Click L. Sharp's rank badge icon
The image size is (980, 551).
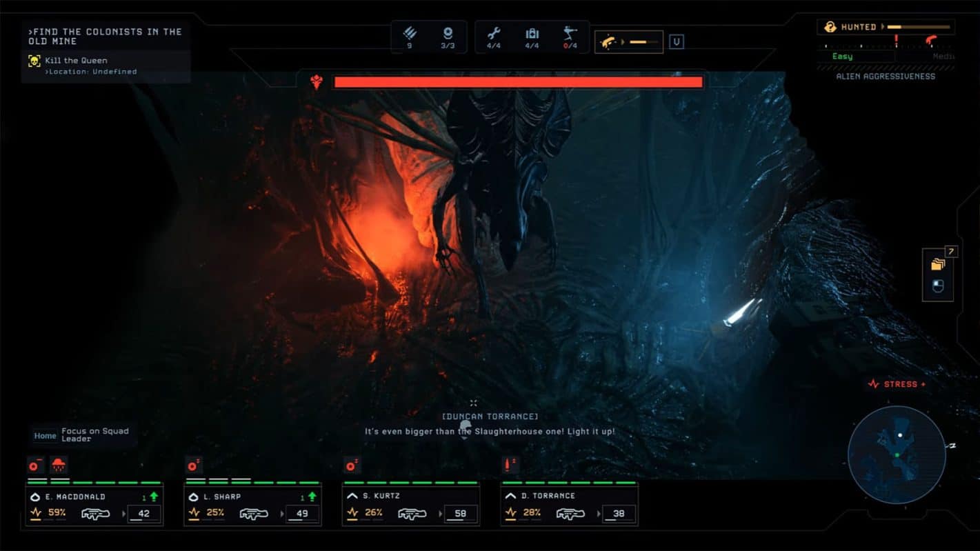(194, 497)
